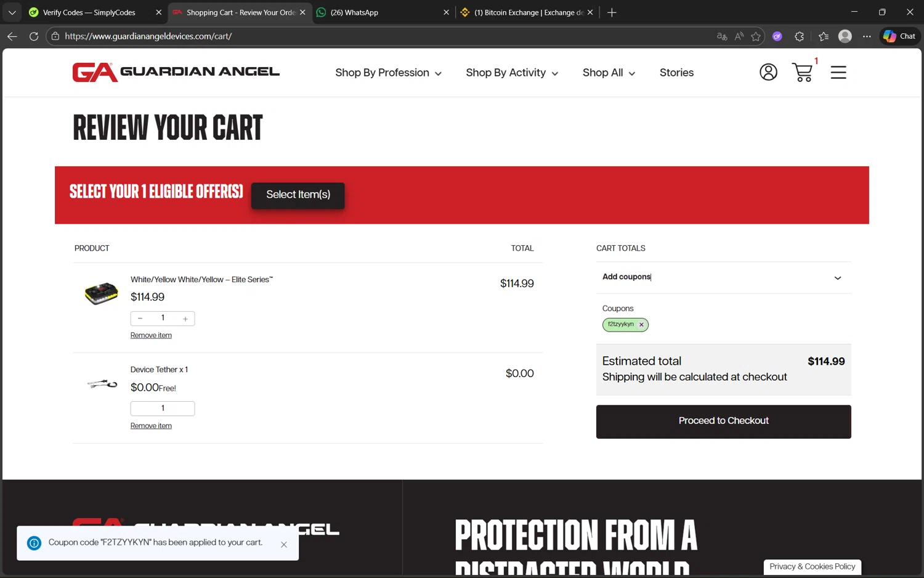This screenshot has width=924, height=578.
Task: Click the $0.00 Device Tether total
Action: tap(519, 373)
